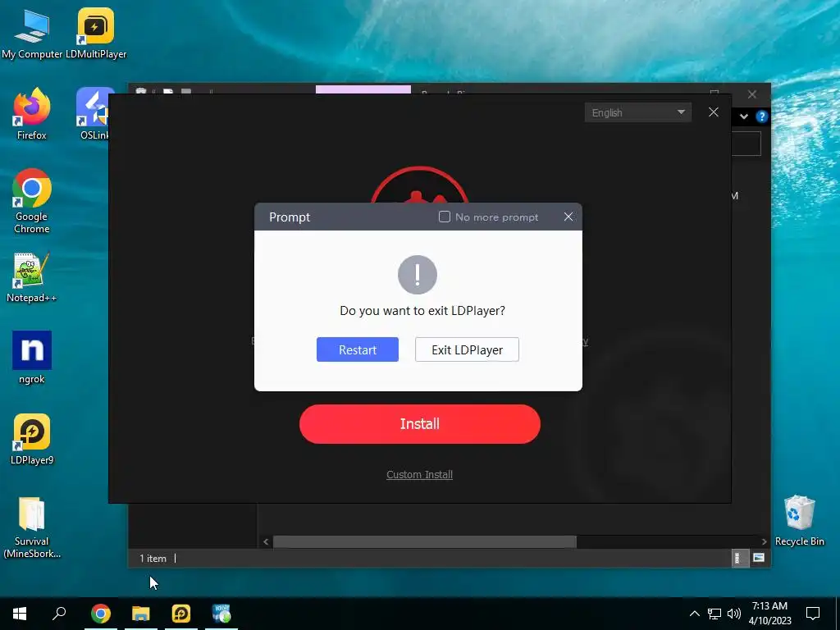Click the red Install button

[x=419, y=424]
